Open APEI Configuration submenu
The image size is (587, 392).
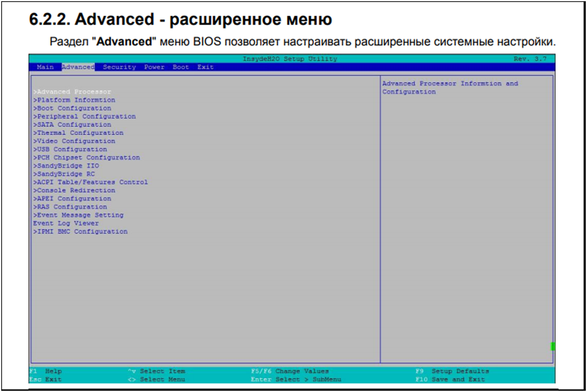[72, 199]
